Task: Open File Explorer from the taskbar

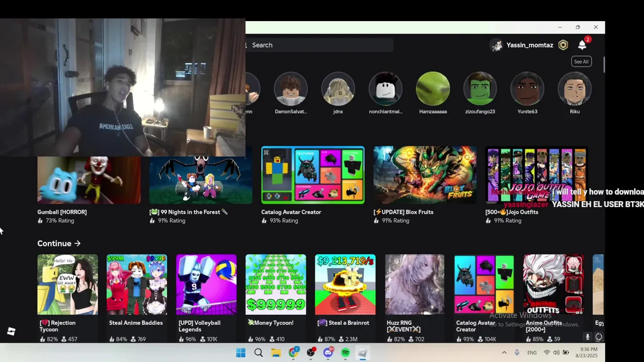Action: pyautogui.click(x=276, y=353)
